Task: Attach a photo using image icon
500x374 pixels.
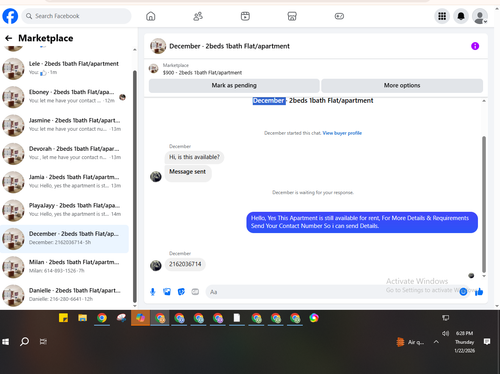Action: (x=167, y=292)
